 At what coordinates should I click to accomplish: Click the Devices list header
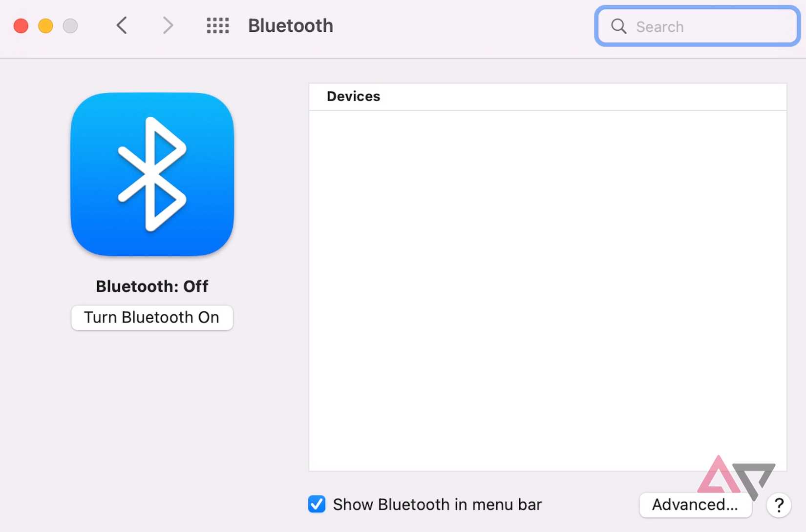pyautogui.click(x=548, y=97)
